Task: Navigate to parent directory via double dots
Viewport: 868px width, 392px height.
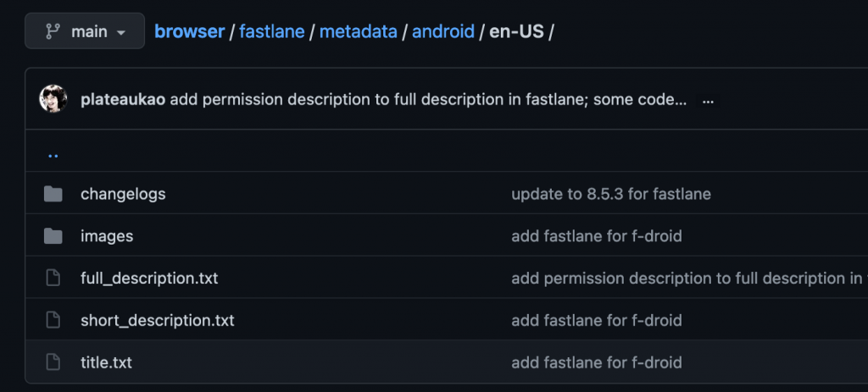Action: pyautogui.click(x=53, y=155)
